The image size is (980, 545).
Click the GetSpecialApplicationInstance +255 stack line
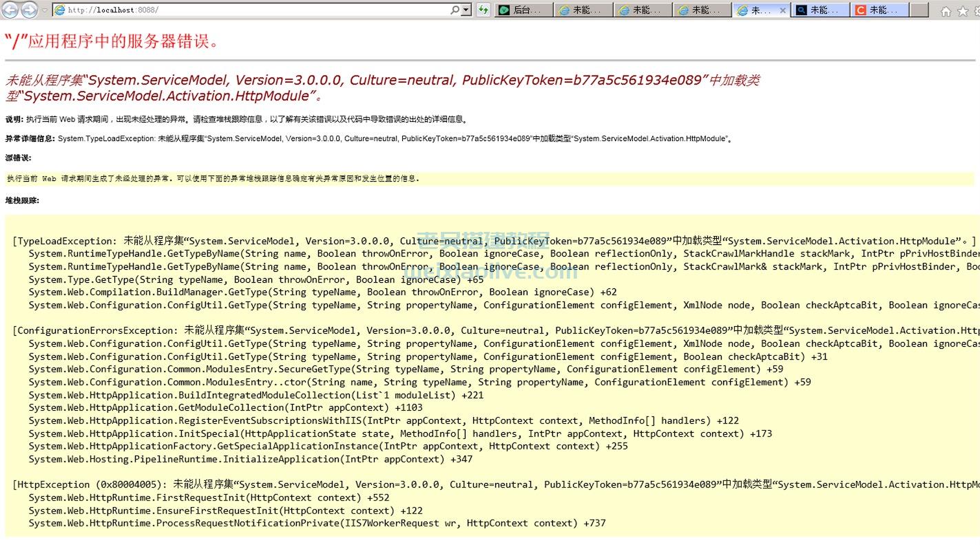pos(328,446)
